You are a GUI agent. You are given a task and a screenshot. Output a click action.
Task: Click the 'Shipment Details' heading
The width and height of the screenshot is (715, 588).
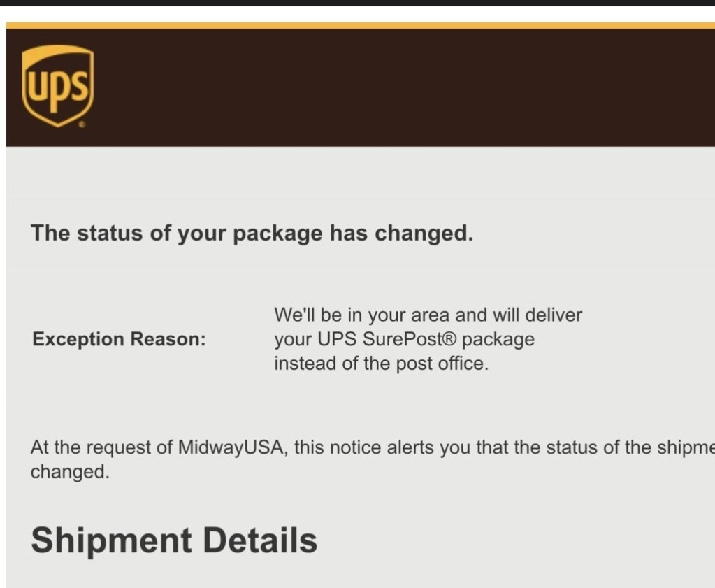pyautogui.click(x=174, y=540)
